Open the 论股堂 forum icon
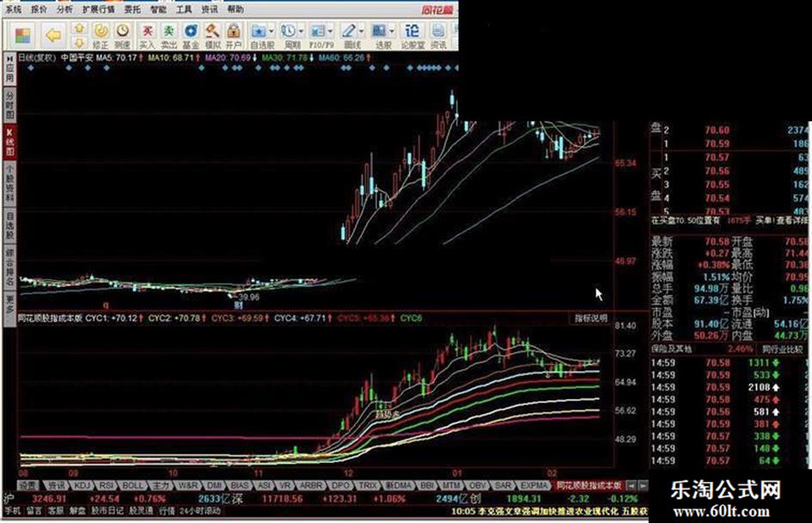The height and width of the screenshot is (523, 812). (x=412, y=35)
